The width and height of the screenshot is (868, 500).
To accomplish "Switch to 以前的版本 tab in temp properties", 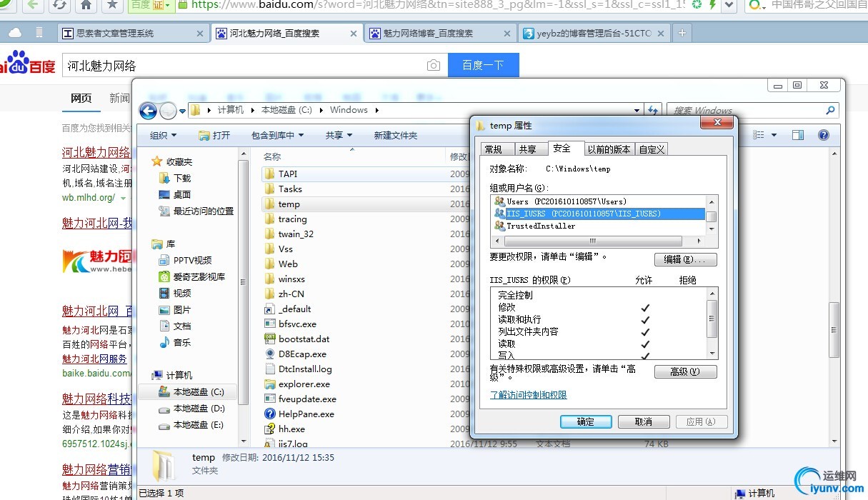I will tap(609, 149).
